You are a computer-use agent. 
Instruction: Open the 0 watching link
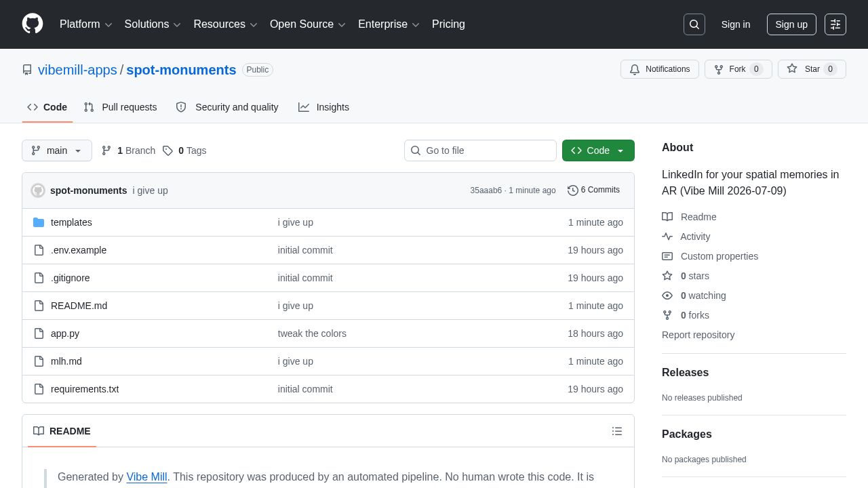pos(694,296)
